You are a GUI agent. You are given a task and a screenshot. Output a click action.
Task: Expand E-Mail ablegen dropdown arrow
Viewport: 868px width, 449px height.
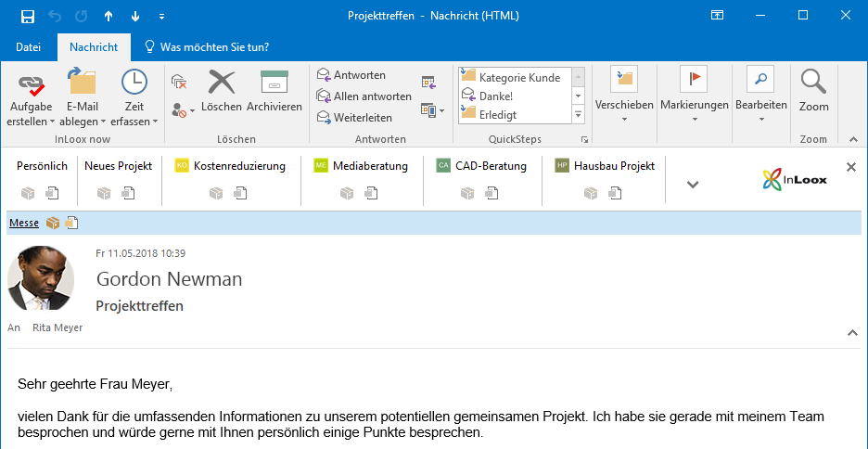[103, 122]
